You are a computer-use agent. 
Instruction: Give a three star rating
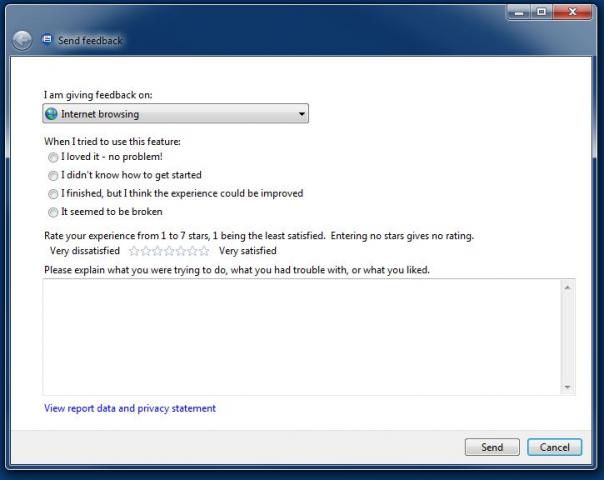coord(157,251)
